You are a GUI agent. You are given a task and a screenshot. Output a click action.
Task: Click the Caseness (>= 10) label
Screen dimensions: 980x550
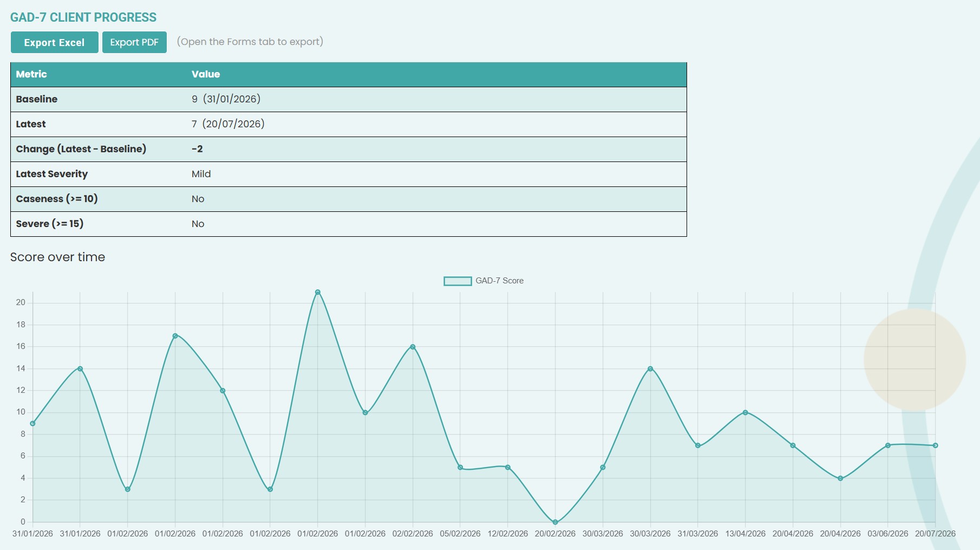(x=57, y=199)
